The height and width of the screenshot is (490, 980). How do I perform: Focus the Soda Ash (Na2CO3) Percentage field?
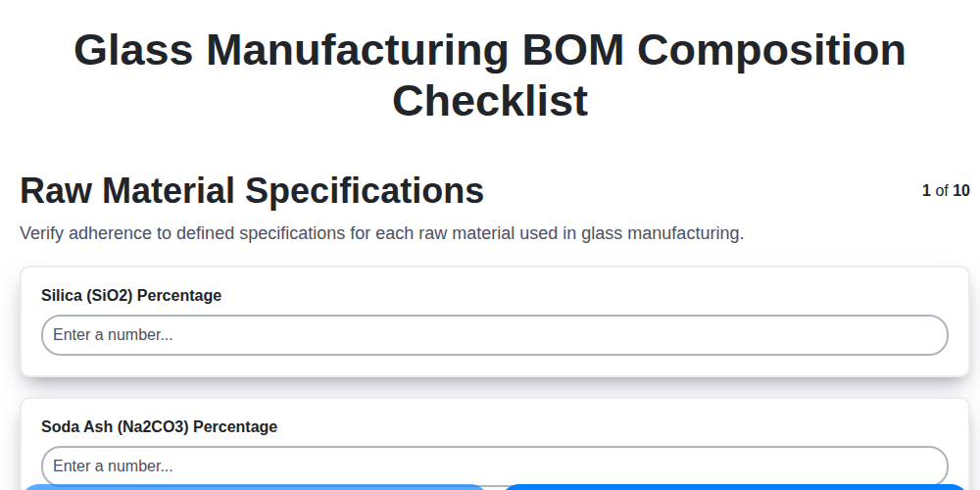[x=494, y=465]
